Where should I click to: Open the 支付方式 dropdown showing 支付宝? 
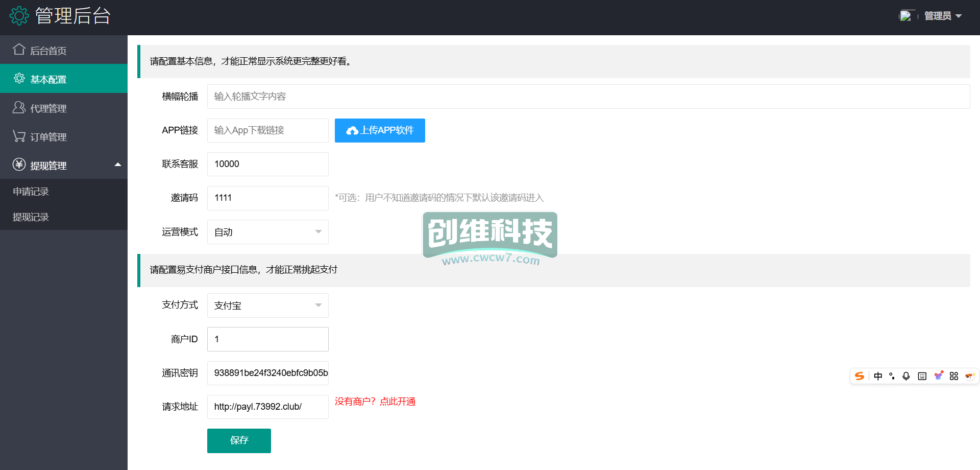click(267, 306)
